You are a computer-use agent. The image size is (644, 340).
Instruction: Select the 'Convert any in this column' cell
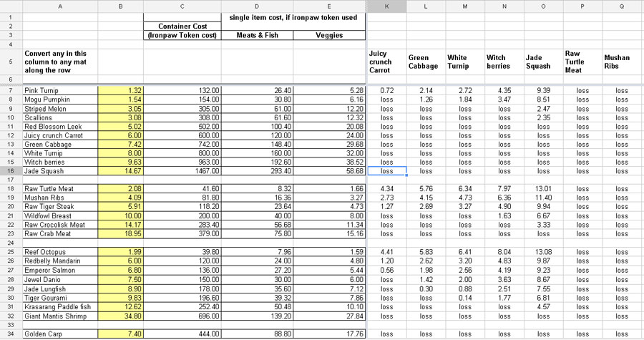[60, 62]
